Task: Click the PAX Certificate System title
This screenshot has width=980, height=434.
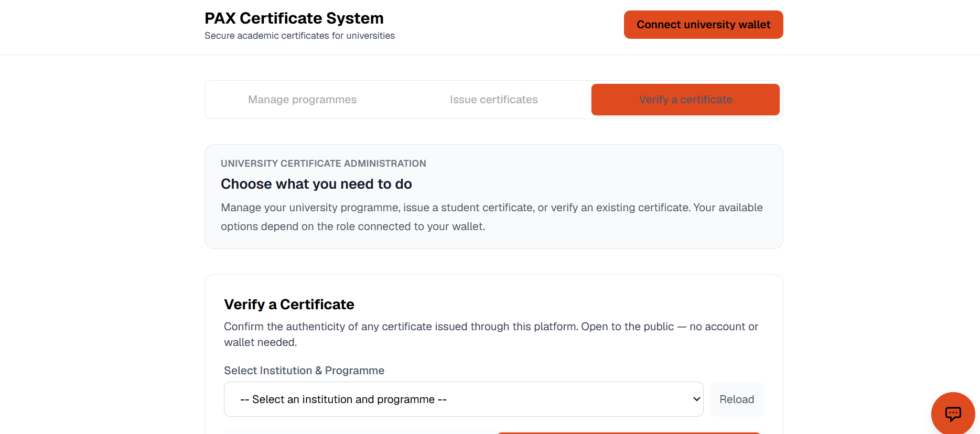Action: [294, 18]
